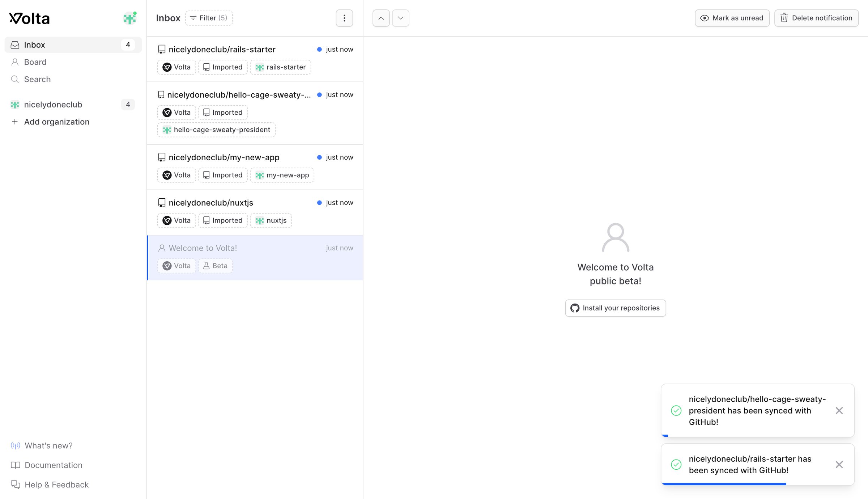
Task: Click the my-new-app repo tag
Action: coord(282,175)
